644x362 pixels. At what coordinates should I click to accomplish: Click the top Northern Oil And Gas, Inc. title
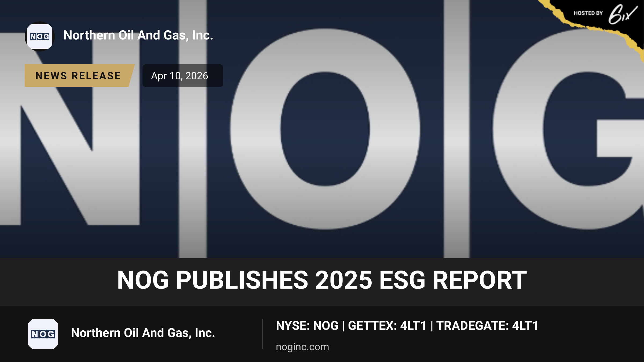click(x=138, y=35)
